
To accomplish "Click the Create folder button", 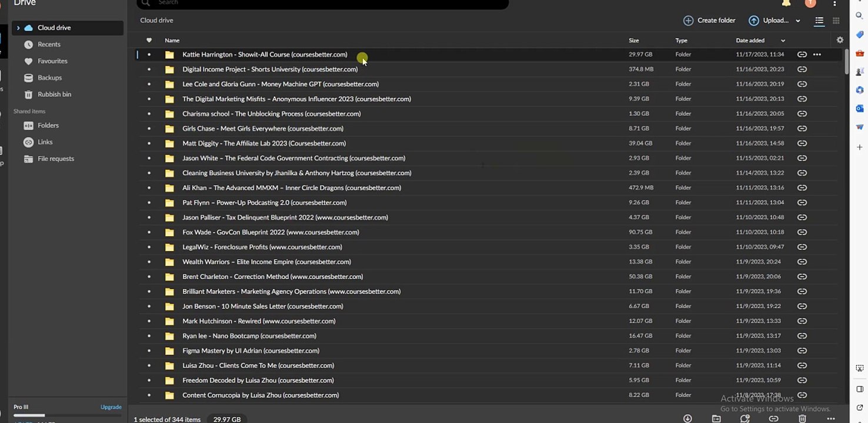I will [709, 21].
